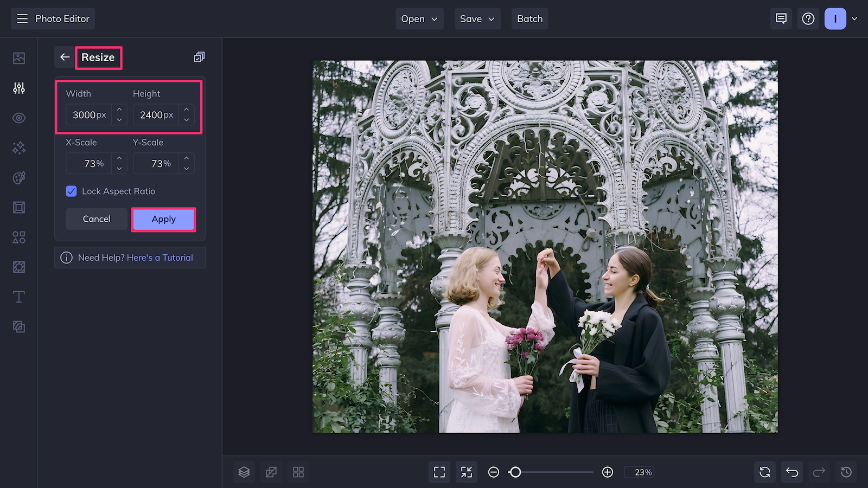Image resolution: width=868 pixels, height=488 pixels.
Task: Open the Save dropdown
Action: click(x=477, y=18)
